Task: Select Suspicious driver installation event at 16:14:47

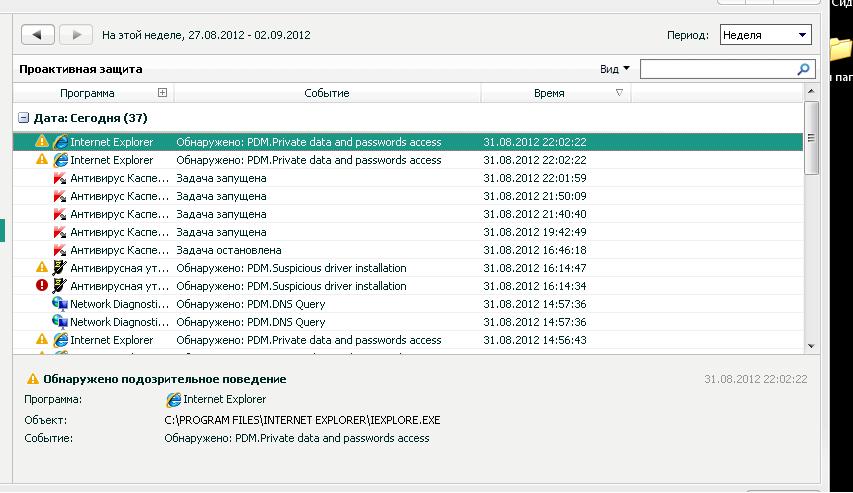Action: click(291, 268)
